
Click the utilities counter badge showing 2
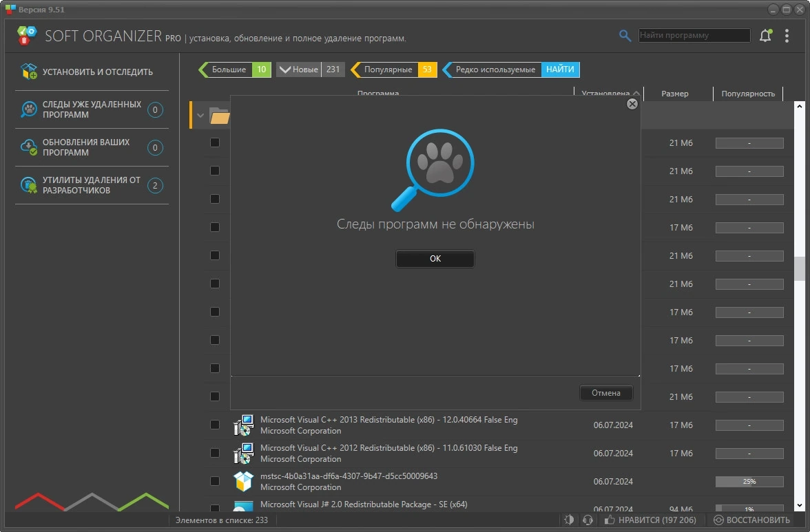click(x=155, y=185)
